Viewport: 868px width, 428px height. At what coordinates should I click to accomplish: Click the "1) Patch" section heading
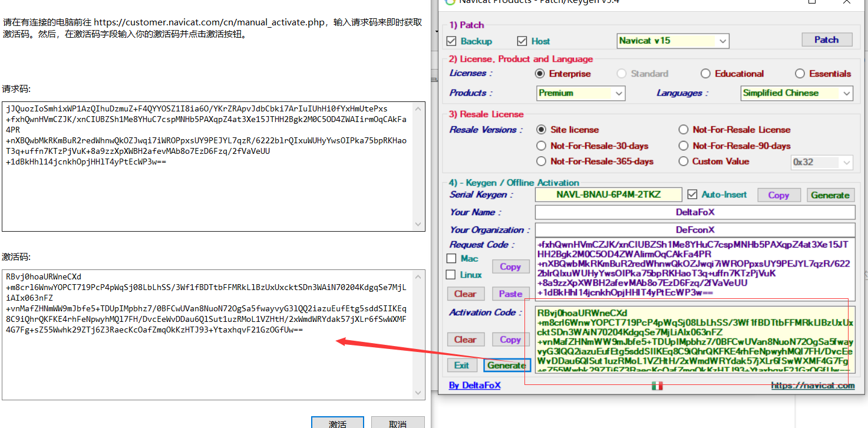[x=467, y=25]
